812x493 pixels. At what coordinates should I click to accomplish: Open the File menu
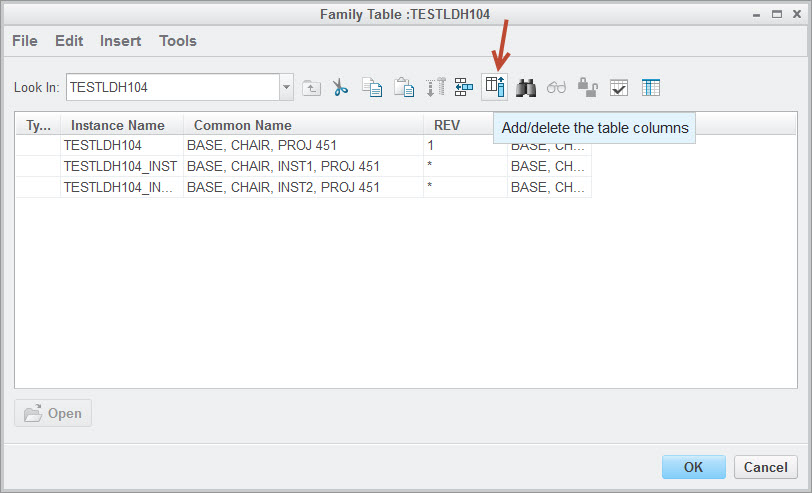point(24,41)
